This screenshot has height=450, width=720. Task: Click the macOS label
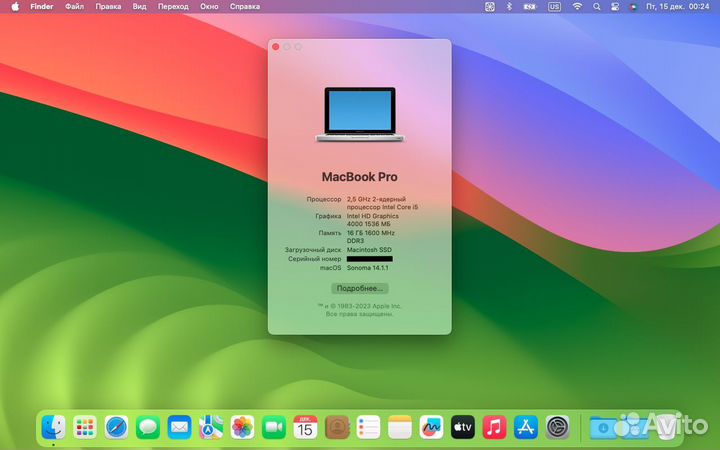tap(331, 268)
